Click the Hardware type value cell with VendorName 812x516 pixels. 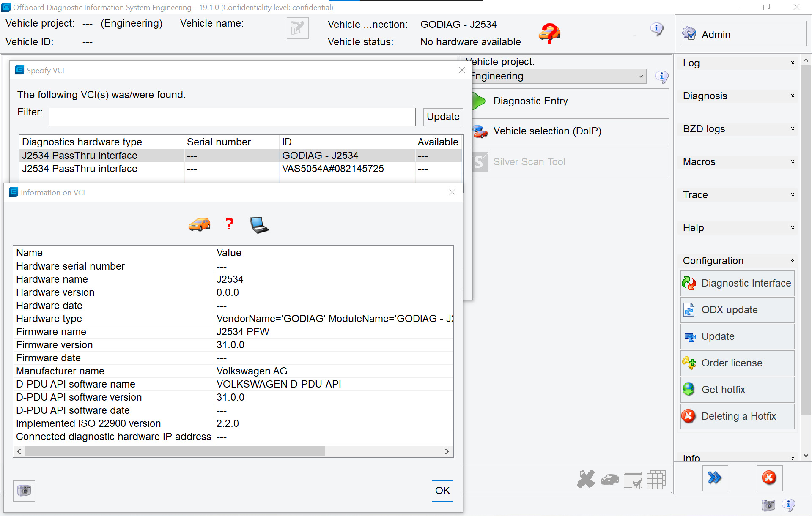pos(334,319)
